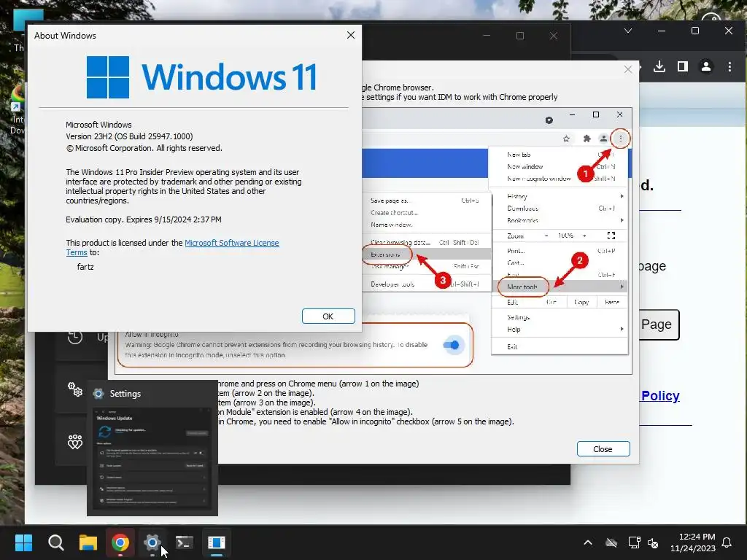Click the Close button in the IDM dialog
747x560 pixels.
(603, 449)
